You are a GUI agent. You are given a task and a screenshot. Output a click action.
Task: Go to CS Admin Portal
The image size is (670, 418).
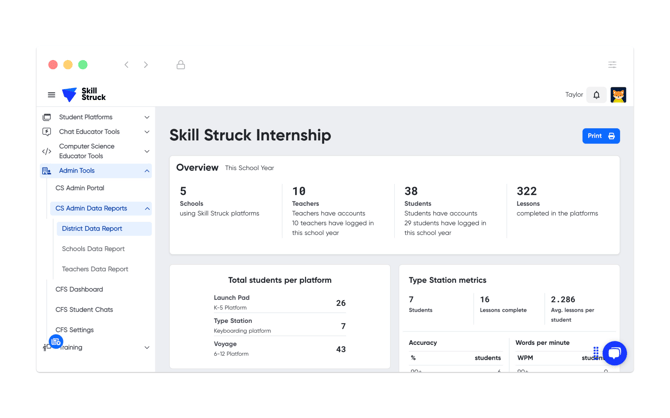coord(80,188)
